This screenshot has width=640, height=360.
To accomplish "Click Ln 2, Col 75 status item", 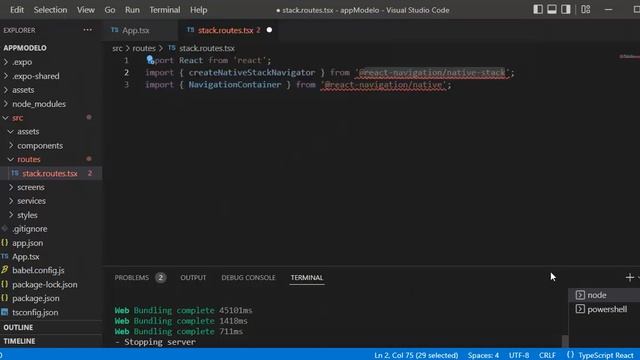I will (416, 355).
